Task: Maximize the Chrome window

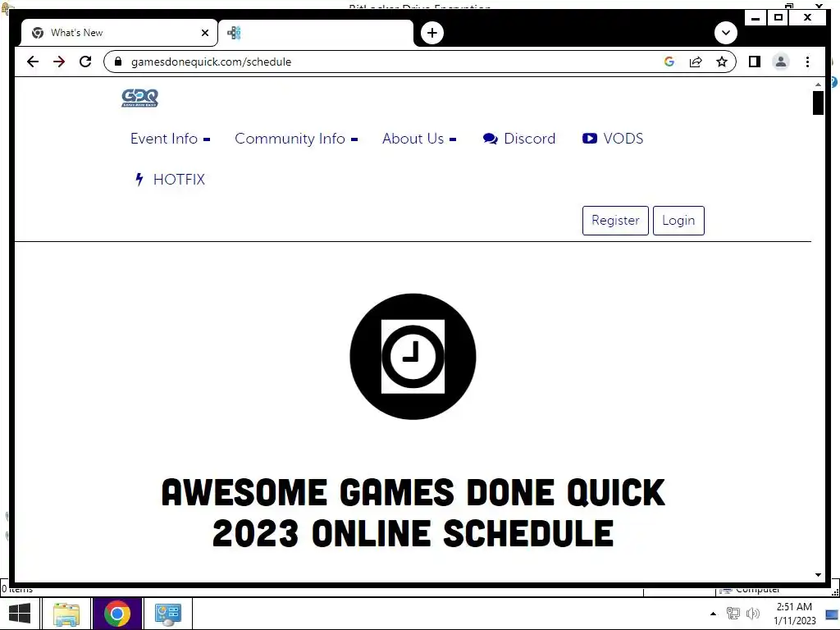Action: (x=778, y=18)
